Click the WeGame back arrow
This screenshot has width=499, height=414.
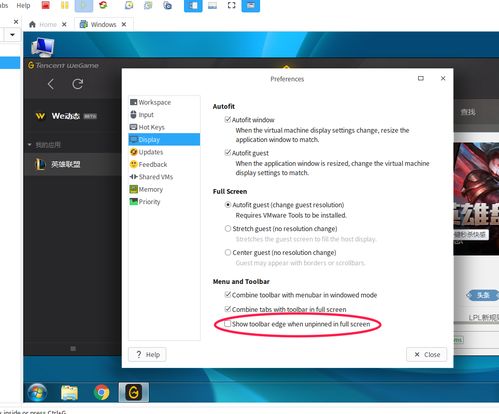(51, 84)
